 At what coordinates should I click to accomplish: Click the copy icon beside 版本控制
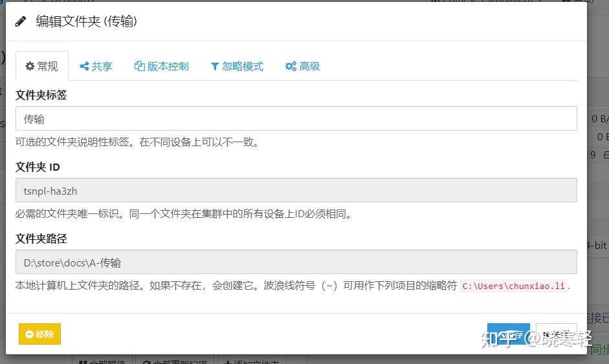(x=139, y=66)
